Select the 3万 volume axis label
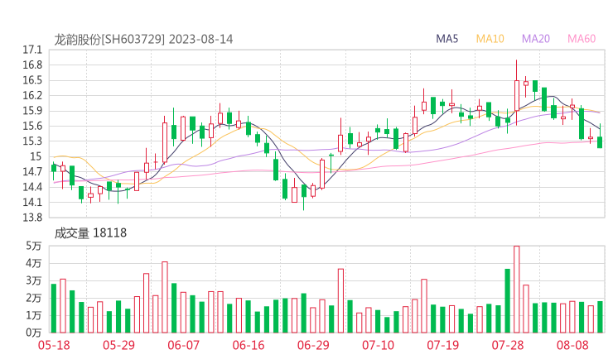Image resolution: width=613 pixels, height=364 pixels. (34, 280)
